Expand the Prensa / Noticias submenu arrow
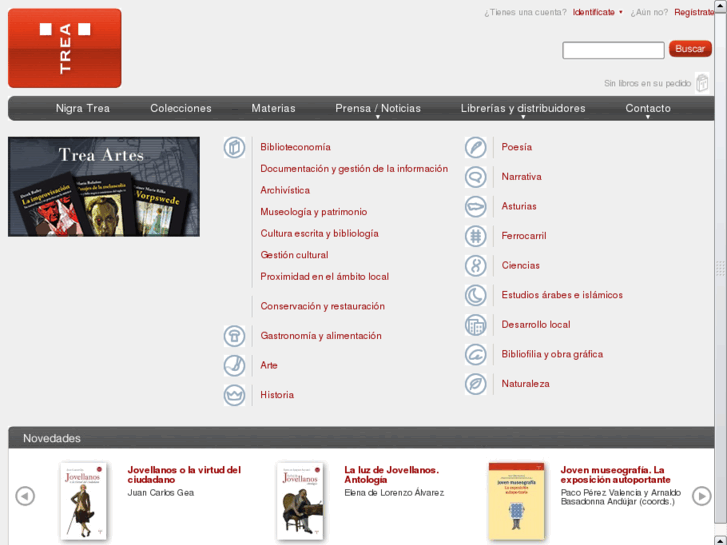The height and width of the screenshot is (545, 727). tap(378, 117)
